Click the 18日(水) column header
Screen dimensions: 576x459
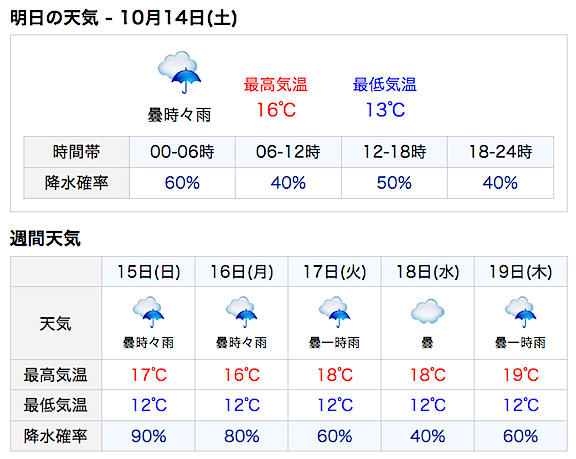click(x=428, y=272)
